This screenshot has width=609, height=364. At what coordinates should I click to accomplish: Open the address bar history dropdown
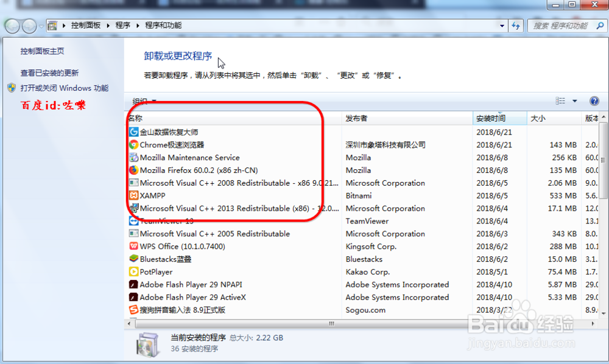pyautogui.click(x=502, y=26)
